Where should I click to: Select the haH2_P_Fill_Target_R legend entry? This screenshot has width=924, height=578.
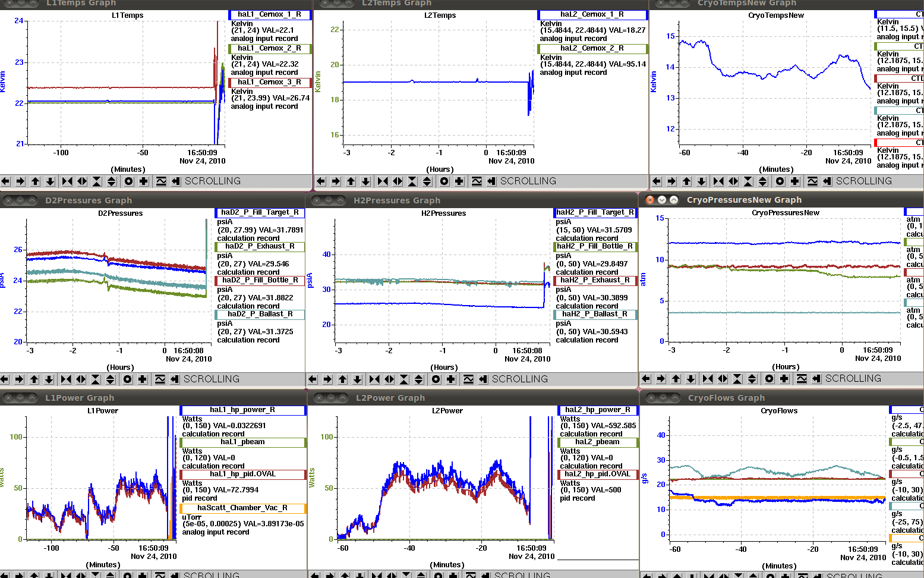click(595, 213)
